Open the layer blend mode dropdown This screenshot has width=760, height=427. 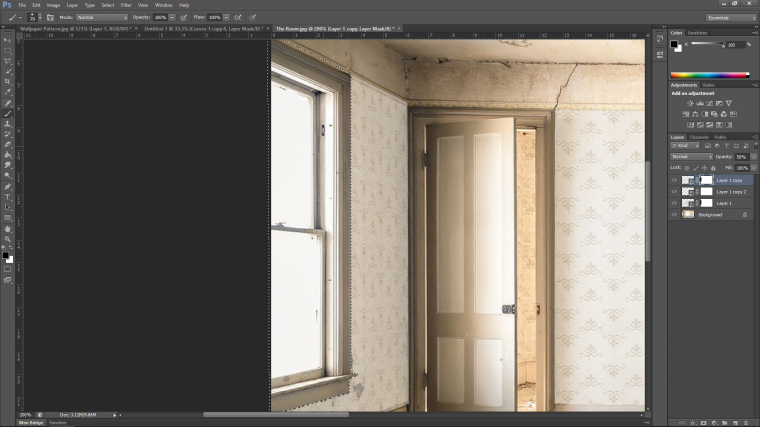691,157
